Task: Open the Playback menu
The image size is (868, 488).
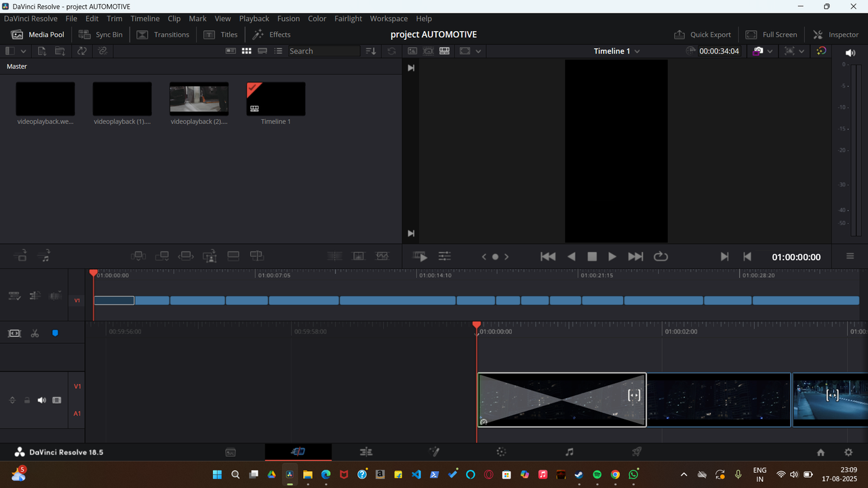Action: point(254,18)
